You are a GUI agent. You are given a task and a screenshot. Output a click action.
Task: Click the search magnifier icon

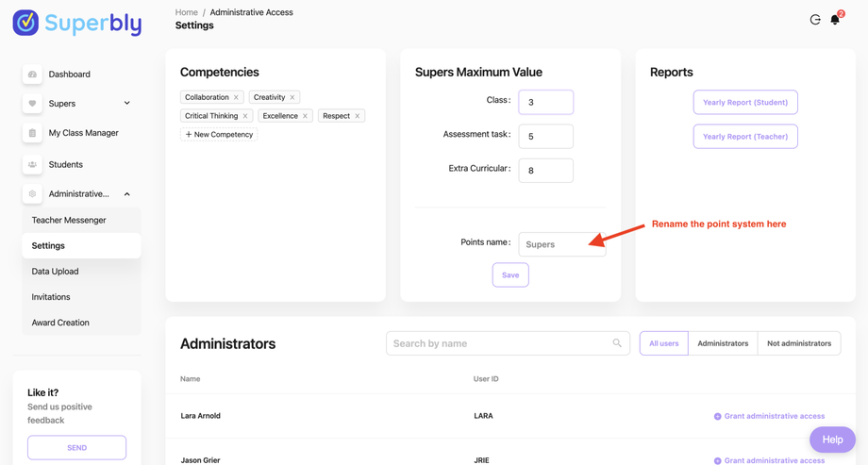pyautogui.click(x=617, y=343)
